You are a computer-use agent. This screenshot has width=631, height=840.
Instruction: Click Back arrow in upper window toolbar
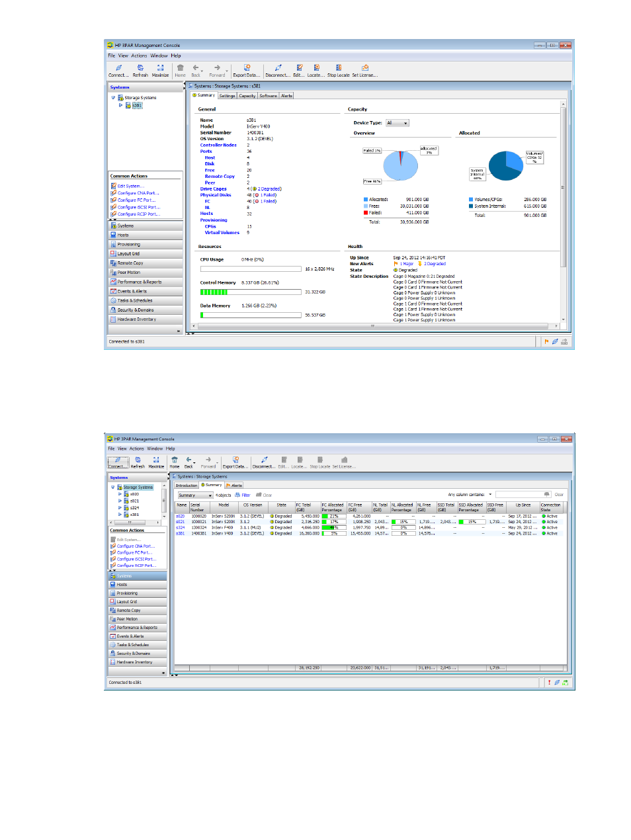[x=196, y=67]
